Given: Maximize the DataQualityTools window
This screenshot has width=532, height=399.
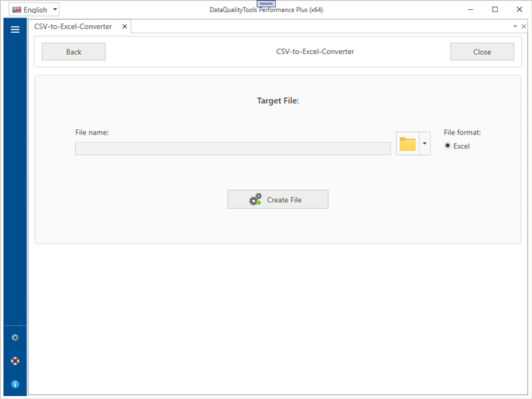Looking at the screenshot, I should 495,9.
